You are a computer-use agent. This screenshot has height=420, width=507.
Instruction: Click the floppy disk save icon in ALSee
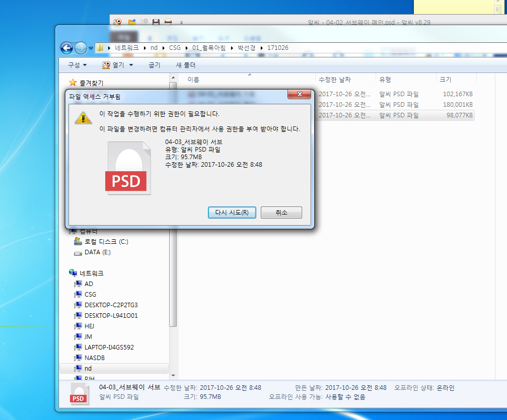click(156, 22)
